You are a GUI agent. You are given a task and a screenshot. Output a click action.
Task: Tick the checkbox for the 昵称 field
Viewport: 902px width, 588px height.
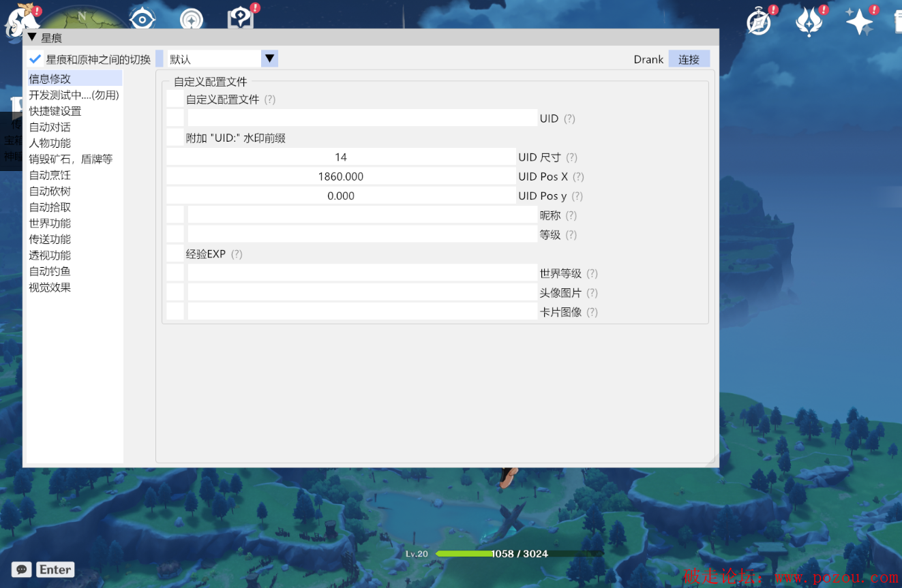(x=175, y=215)
